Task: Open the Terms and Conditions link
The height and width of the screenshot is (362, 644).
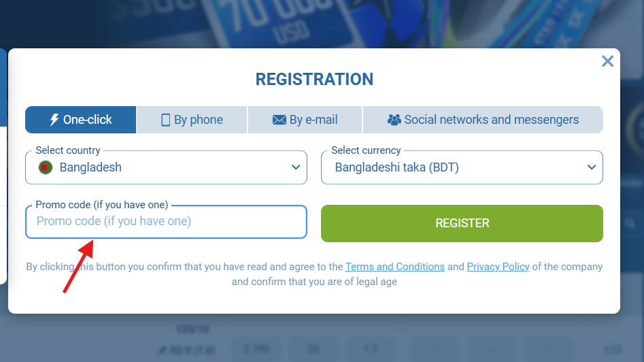Action: pyautogui.click(x=395, y=267)
